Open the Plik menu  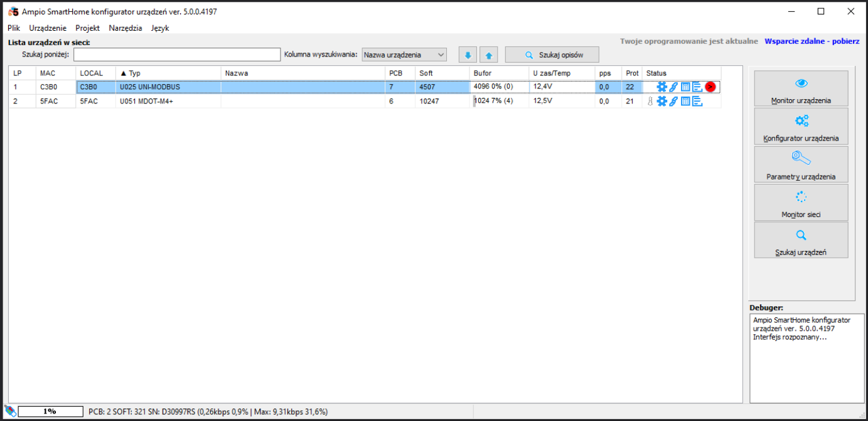click(14, 28)
